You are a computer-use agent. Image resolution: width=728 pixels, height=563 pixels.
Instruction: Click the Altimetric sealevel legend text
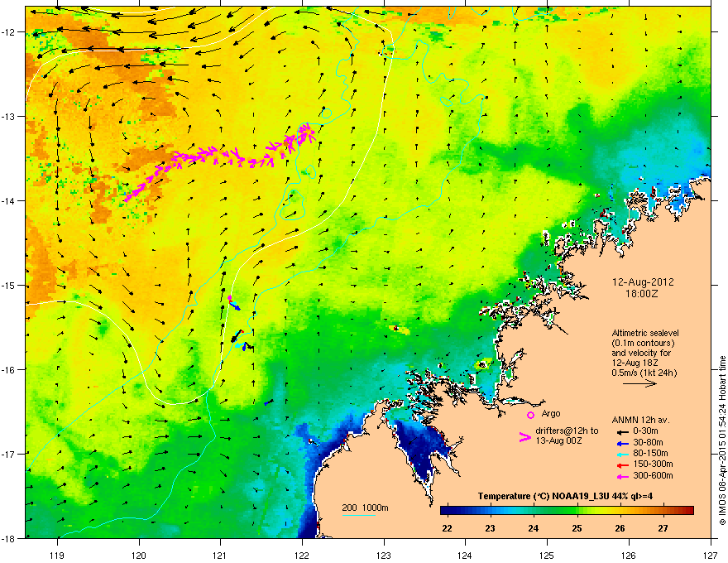coord(645,353)
